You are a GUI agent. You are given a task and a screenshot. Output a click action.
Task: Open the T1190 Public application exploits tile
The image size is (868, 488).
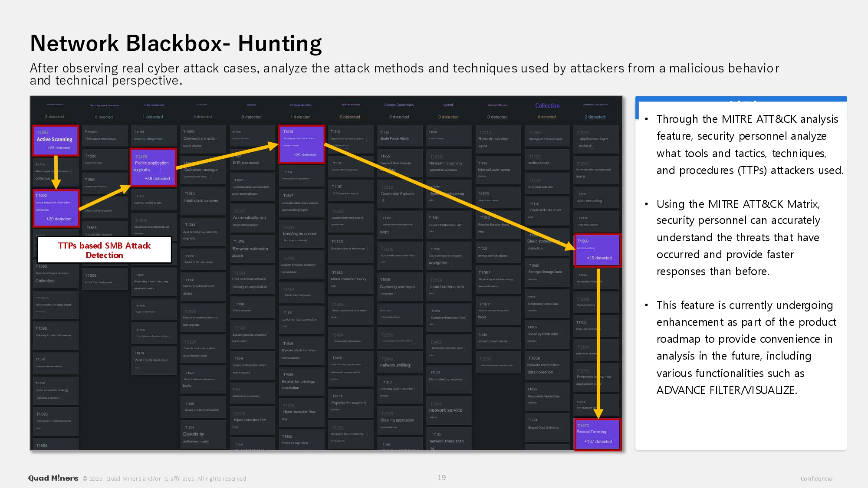(x=153, y=167)
